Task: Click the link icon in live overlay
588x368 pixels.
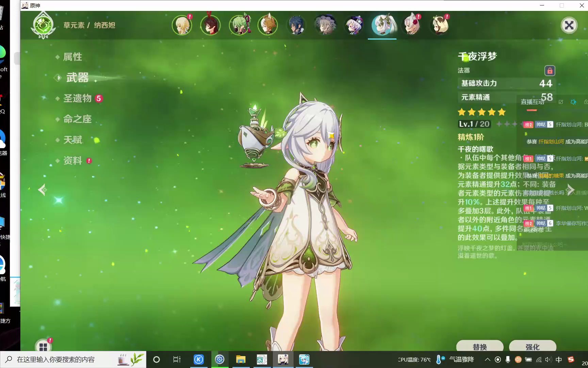Action: pyautogui.click(x=561, y=102)
